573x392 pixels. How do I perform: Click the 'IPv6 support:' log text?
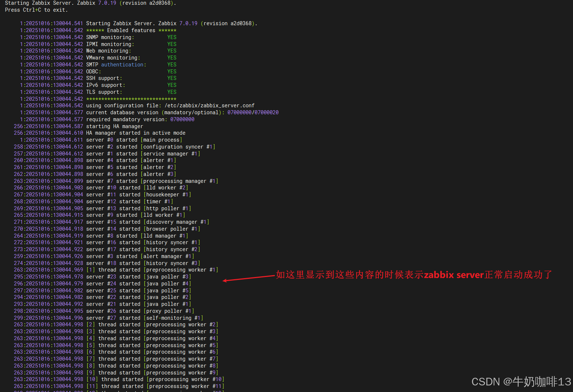point(105,85)
